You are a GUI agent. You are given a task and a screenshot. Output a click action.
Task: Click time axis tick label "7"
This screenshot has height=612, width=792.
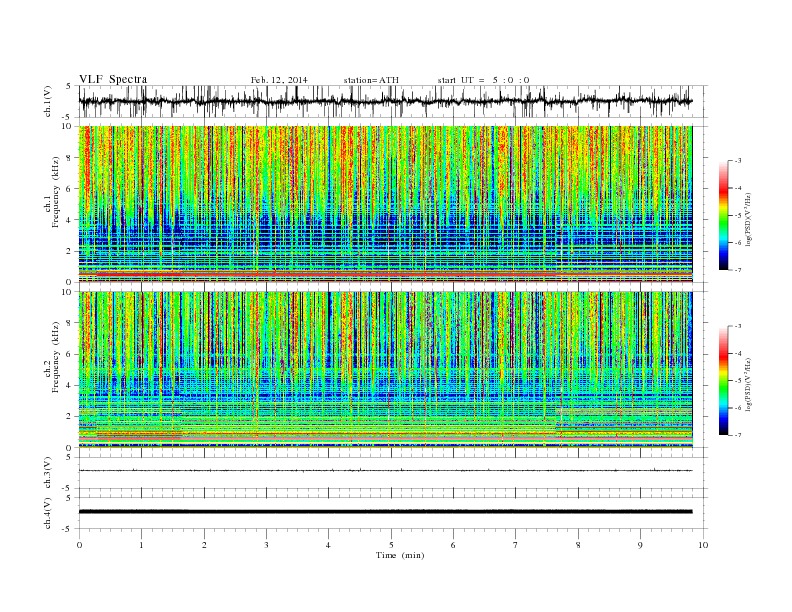point(516,545)
